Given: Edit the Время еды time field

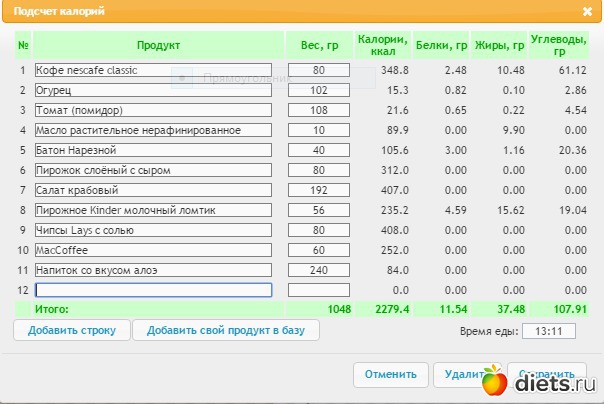Looking at the screenshot, I should [x=549, y=331].
